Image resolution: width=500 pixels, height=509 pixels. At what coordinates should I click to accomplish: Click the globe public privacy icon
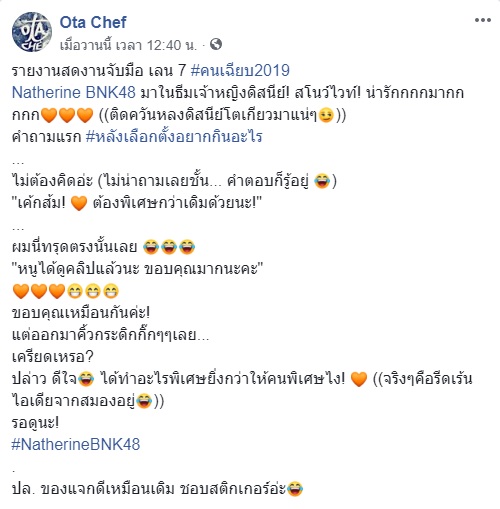pos(216,44)
